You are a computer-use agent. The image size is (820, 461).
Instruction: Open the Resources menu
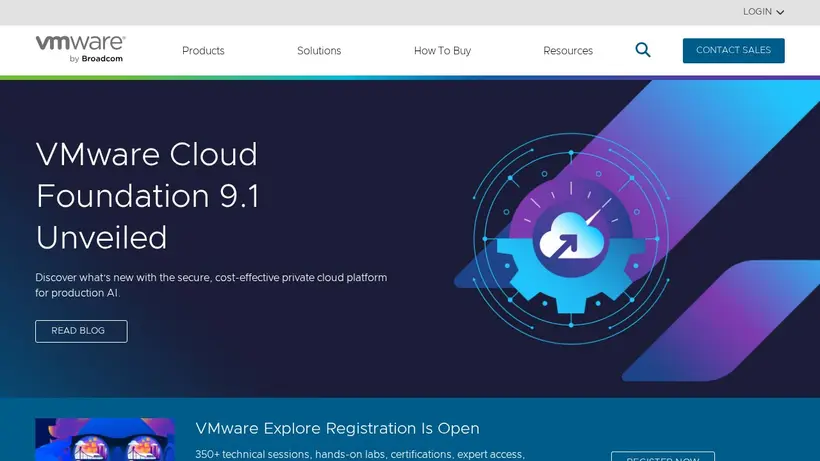[x=568, y=51]
